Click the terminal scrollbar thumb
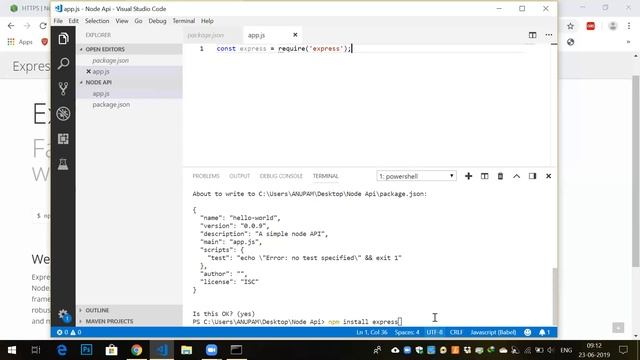This screenshot has width=640, height=360. pos(554,296)
